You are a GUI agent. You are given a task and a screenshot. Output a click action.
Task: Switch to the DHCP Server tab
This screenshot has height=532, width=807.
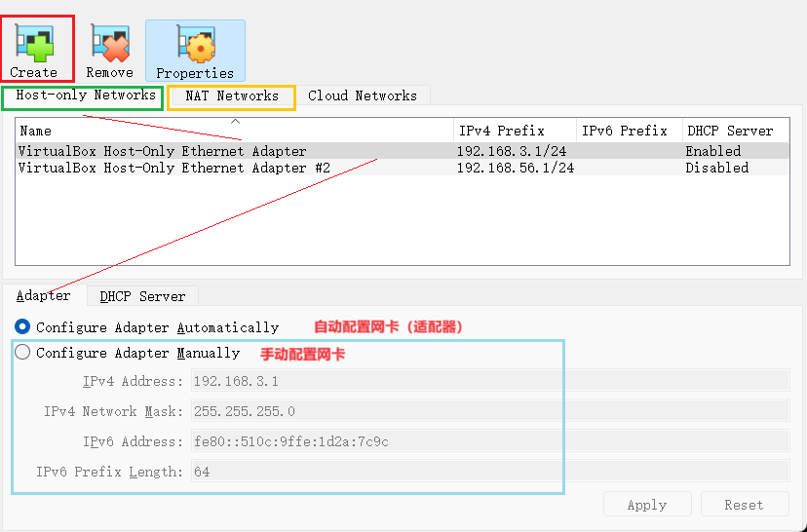[142, 297]
